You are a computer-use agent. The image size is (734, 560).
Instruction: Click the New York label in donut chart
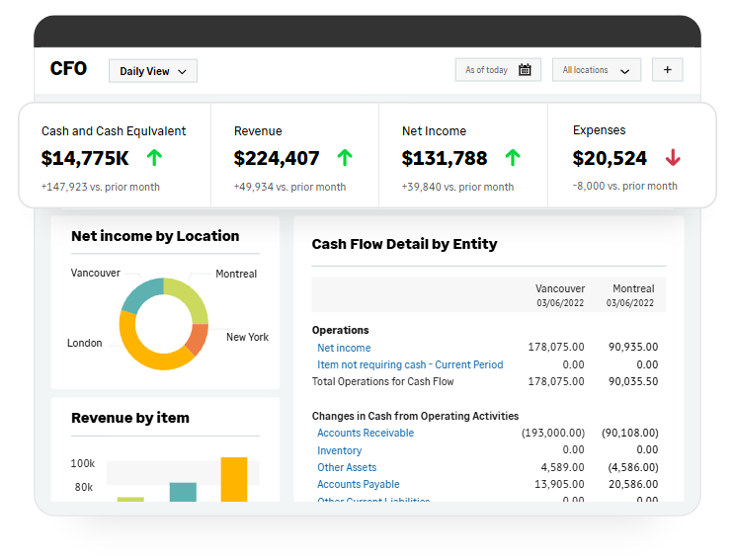click(x=247, y=337)
